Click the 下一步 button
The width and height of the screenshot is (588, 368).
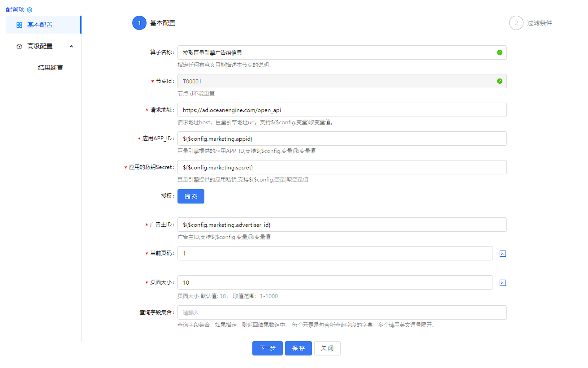[267, 348]
